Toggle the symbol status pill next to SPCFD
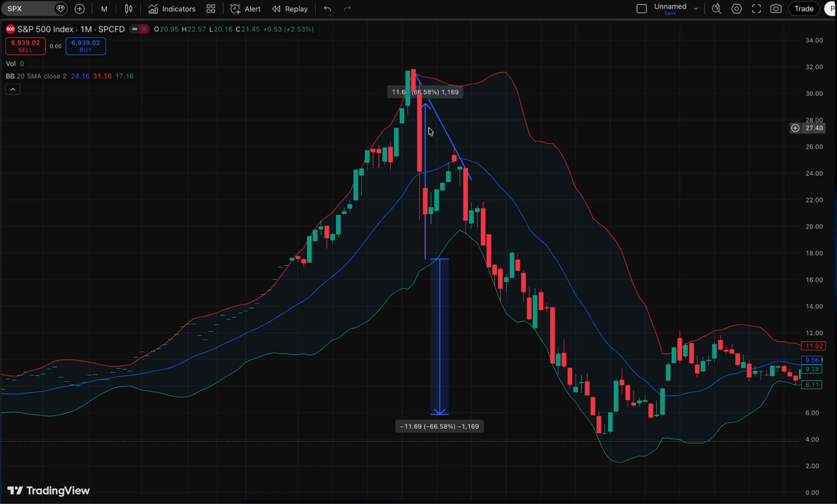837x504 pixels. [x=139, y=29]
